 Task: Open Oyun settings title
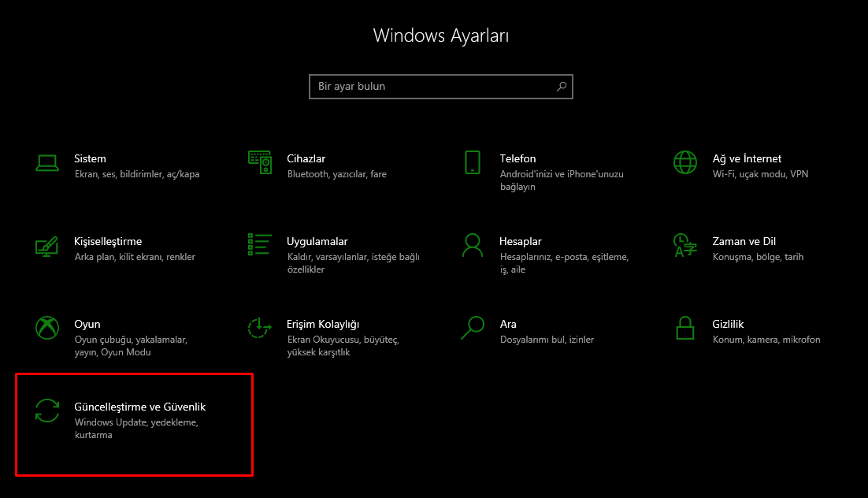coord(87,324)
